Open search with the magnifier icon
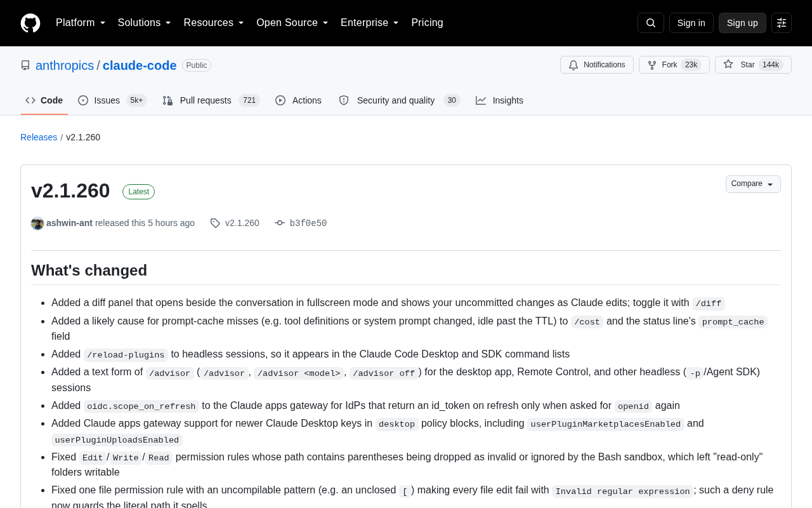The width and height of the screenshot is (812, 508). point(651,23)
